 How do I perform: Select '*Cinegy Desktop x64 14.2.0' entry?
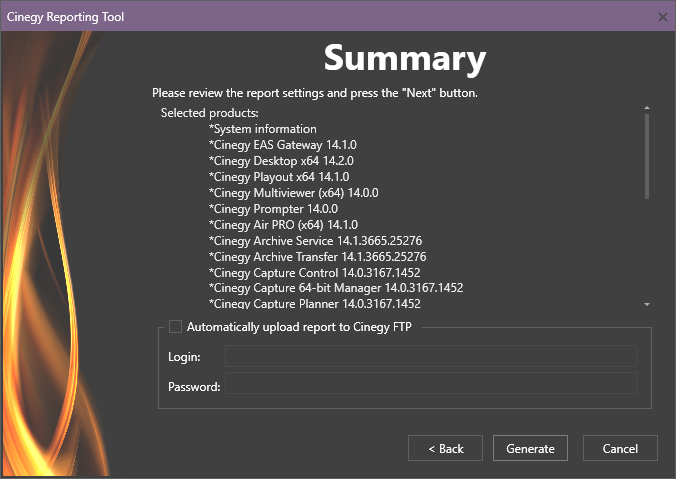281,161
